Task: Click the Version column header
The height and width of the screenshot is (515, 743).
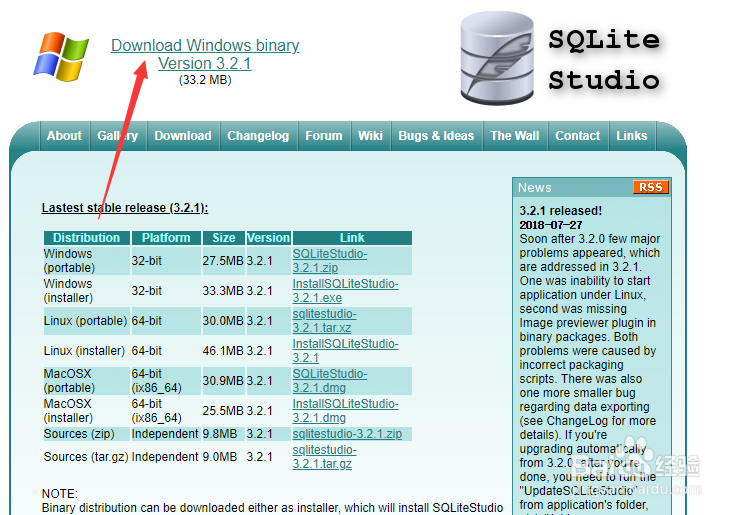Action: click(x=268, y=238)
